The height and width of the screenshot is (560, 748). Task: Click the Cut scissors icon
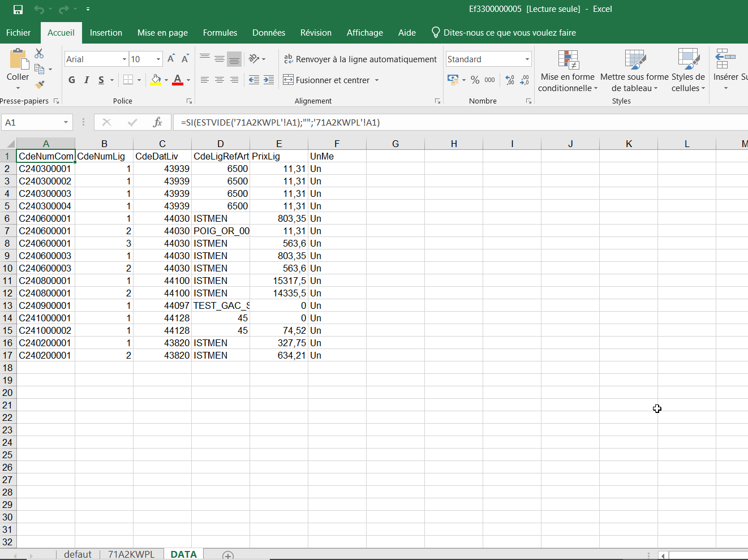click(39, 53)
